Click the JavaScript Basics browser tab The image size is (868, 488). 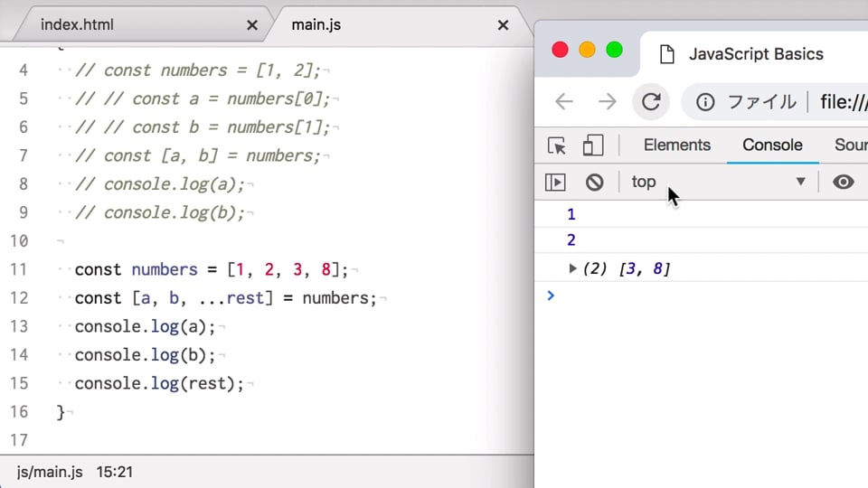[756, 54]
